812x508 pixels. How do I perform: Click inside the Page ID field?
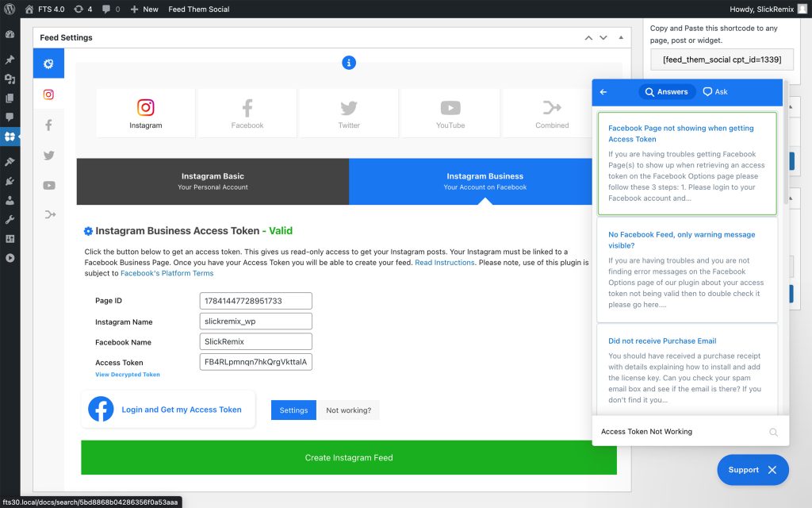pos(256,301)
